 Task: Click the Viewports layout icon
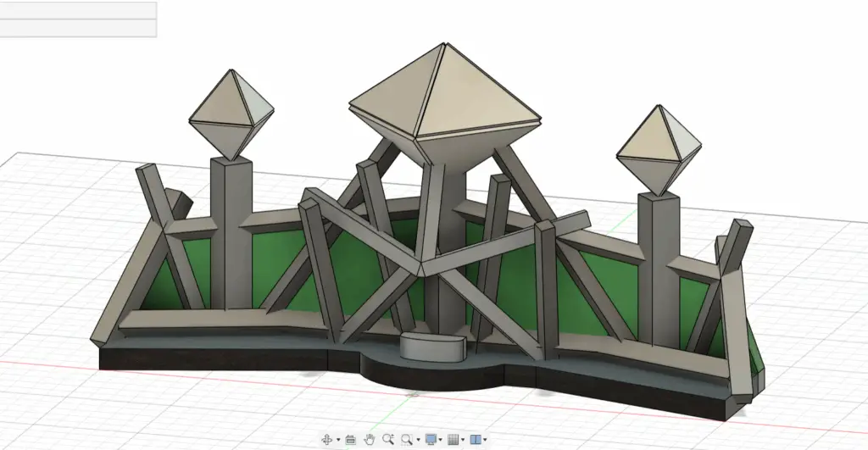point(476,440)
